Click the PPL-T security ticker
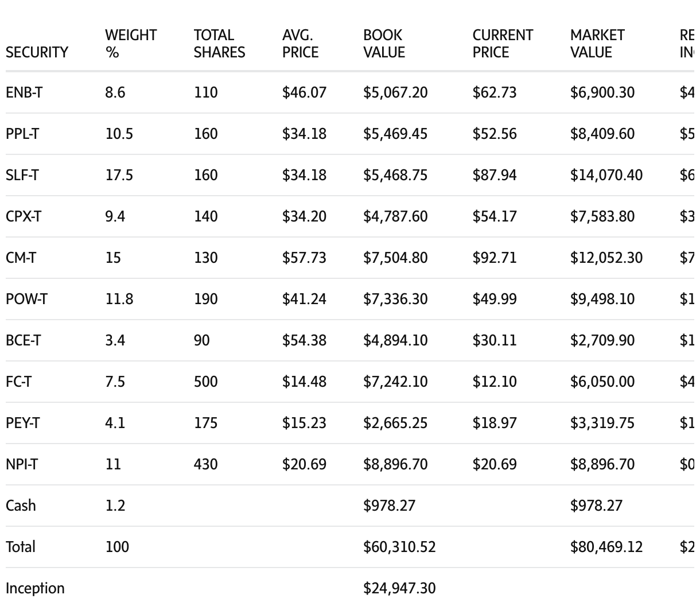The width and height of the screenshot is (700, 614). pos(22,134)
